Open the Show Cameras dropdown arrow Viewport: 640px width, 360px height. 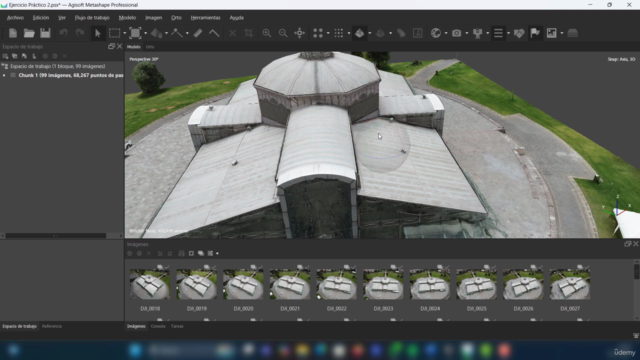(467, 33)
